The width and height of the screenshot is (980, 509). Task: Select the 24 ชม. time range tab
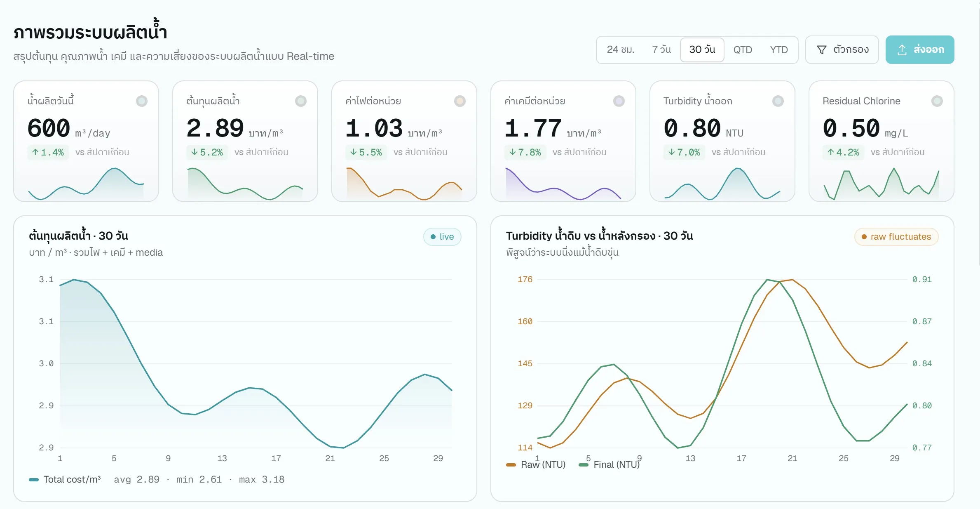click(x=620, y=49)
